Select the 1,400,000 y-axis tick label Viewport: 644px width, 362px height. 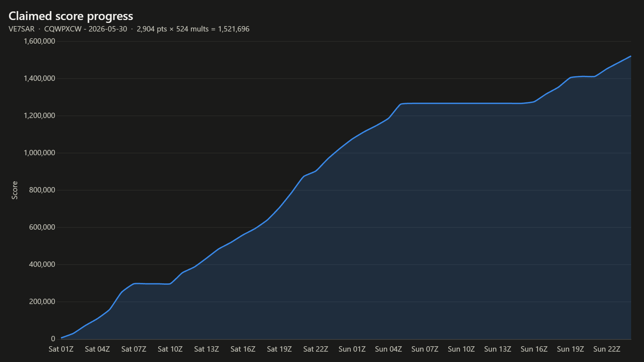click(39, 78)
